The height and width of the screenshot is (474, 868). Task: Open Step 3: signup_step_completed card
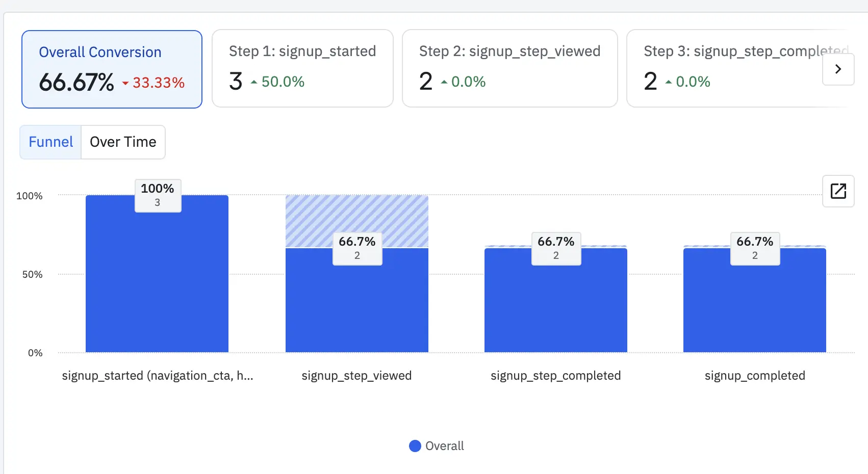(x=724, y=68)
